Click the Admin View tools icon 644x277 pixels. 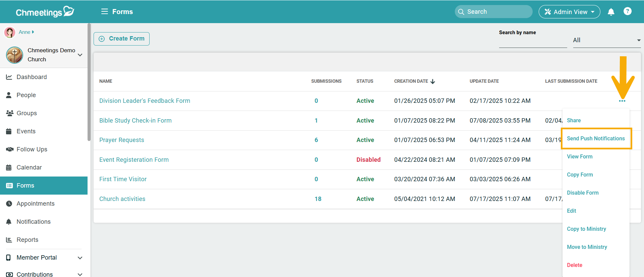[548, 12]
